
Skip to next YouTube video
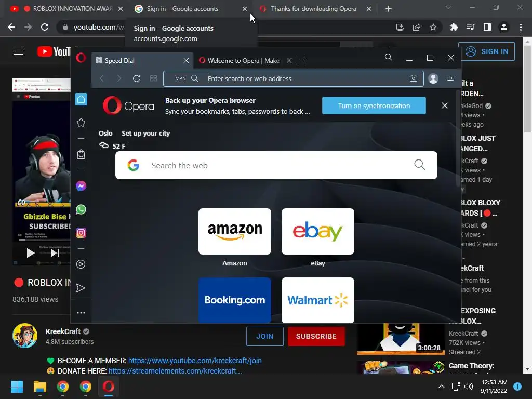(x=55, y=253)
